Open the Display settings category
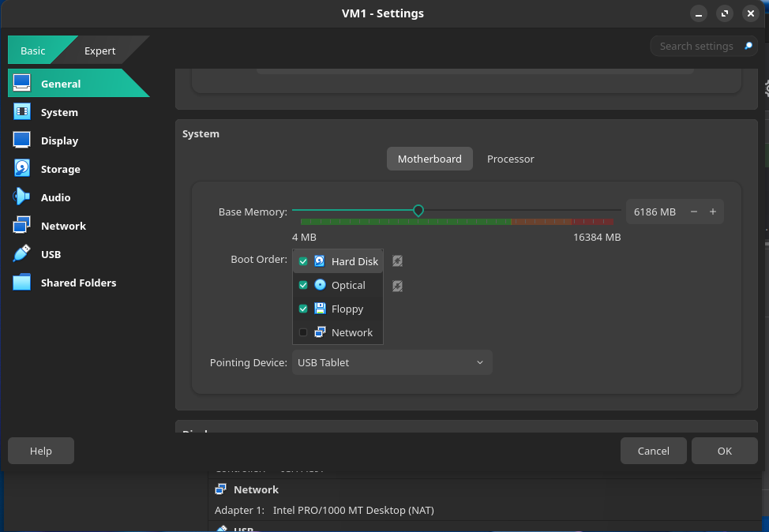The image size is (769, 532). coord(59,140)
